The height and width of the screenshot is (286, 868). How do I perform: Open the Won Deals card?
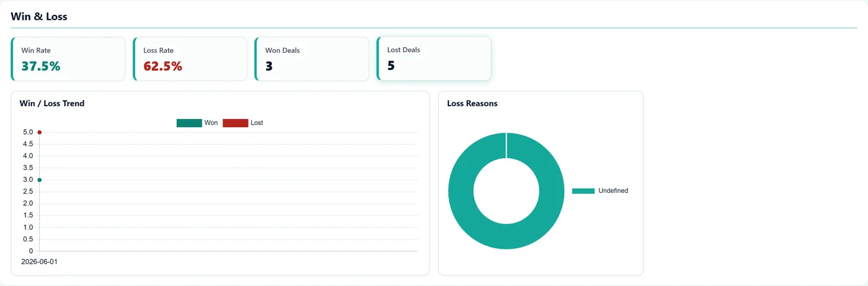pyautogui.click(x=312, y=59)
